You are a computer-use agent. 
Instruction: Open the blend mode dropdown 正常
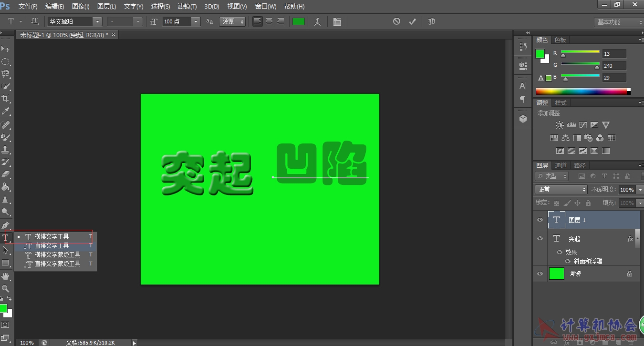(561, 189)
